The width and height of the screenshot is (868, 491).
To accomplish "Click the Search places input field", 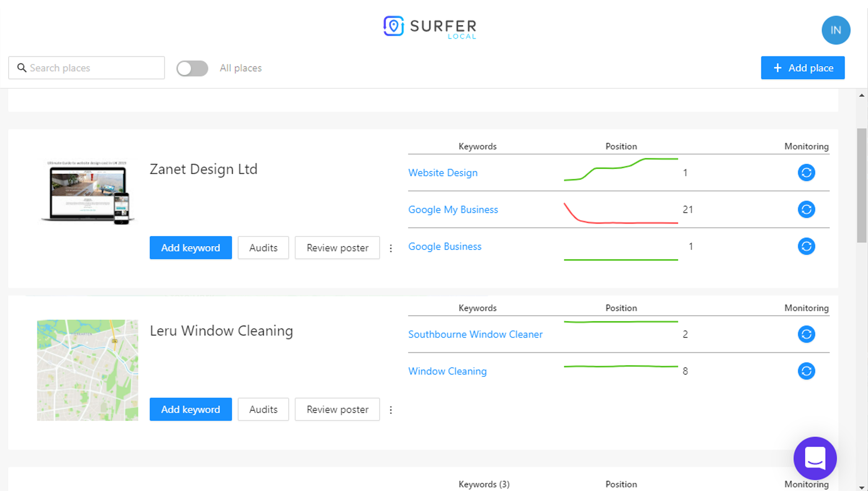I will 86,68.
